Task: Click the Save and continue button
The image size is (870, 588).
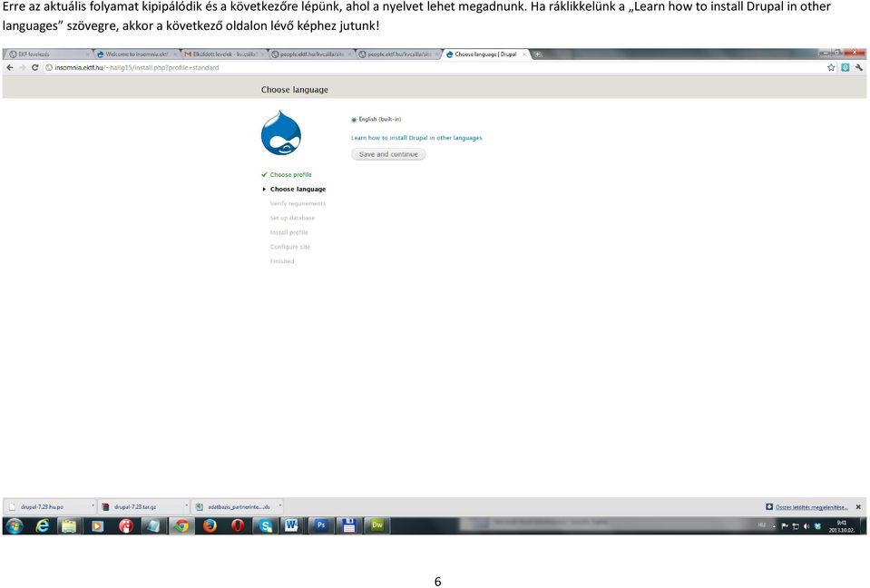Action: pyautogui.click(x=388, y=154)
